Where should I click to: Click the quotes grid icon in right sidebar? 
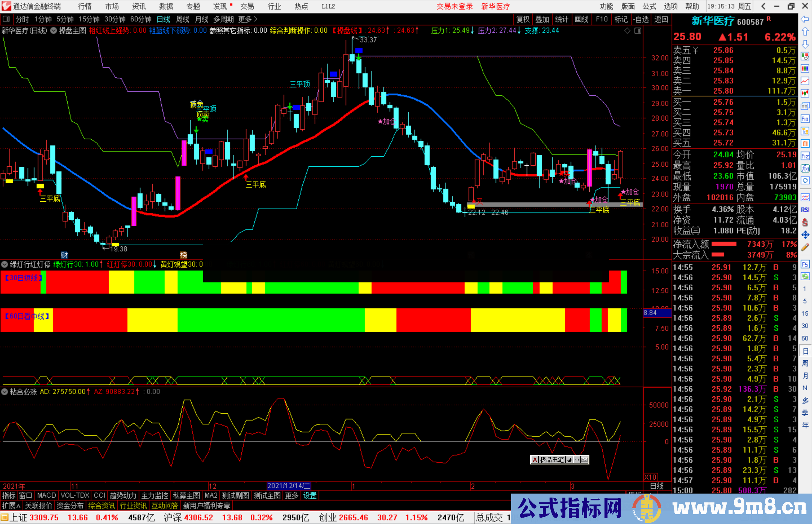click(806, 69)
